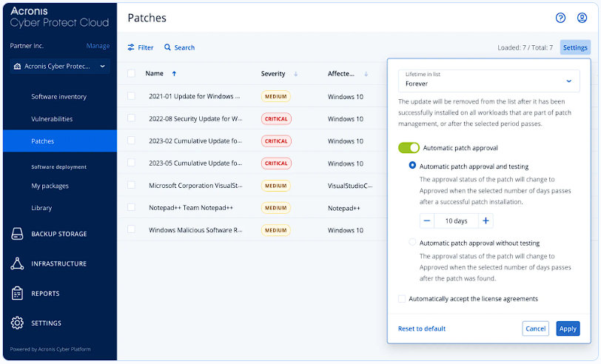
Task: Expand the Lifetime in list dropdown
Action: (x=568, y=81)
